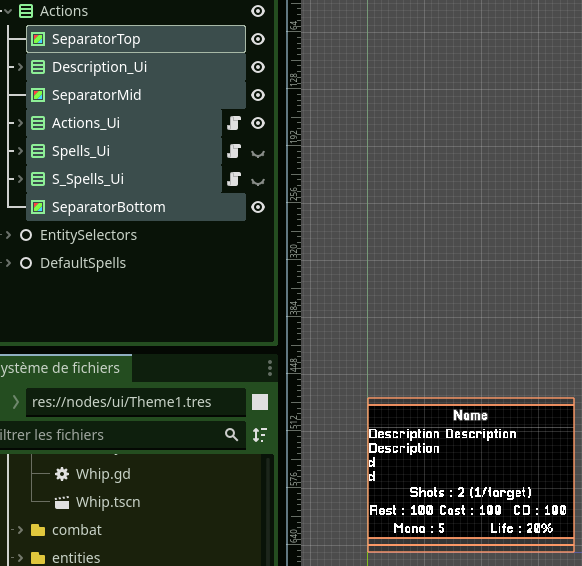Click the "Life : 20%" label in viewport
Screen dimensions: 582x566
(x=521, y=528)
